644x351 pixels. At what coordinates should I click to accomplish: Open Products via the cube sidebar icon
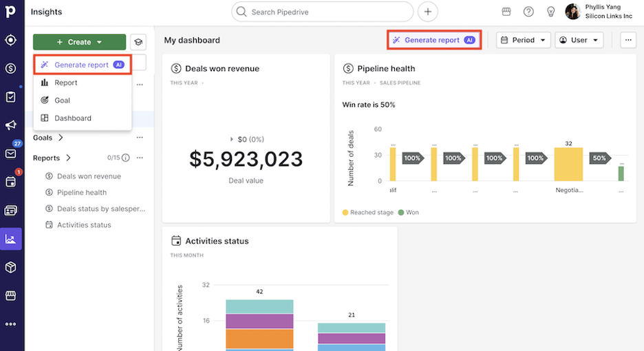point(10,267)
